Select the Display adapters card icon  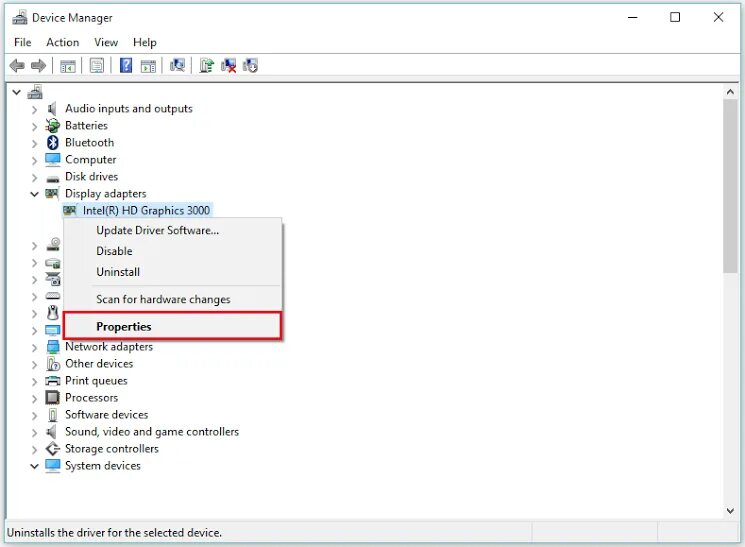pyautogui.click(x=52, y=193)
